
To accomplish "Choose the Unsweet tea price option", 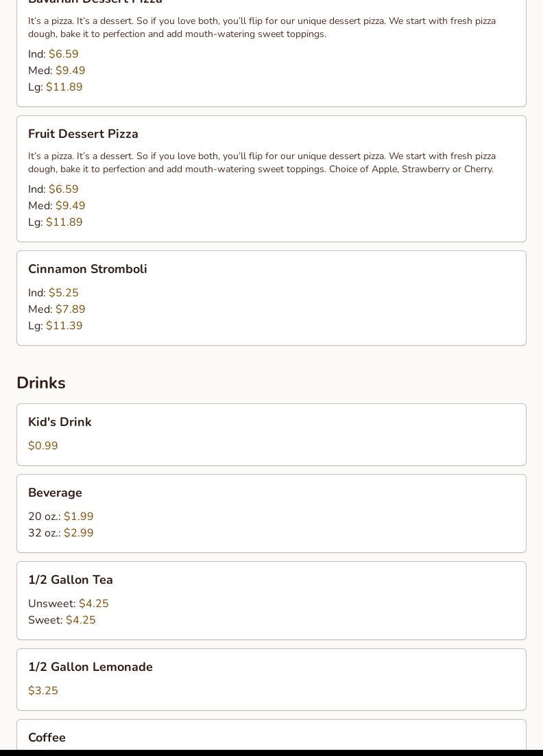I will pos(93,604).
